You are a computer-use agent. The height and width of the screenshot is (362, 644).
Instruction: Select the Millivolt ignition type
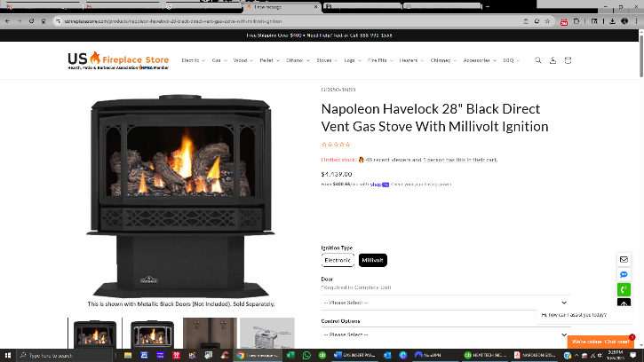point(372,260)
